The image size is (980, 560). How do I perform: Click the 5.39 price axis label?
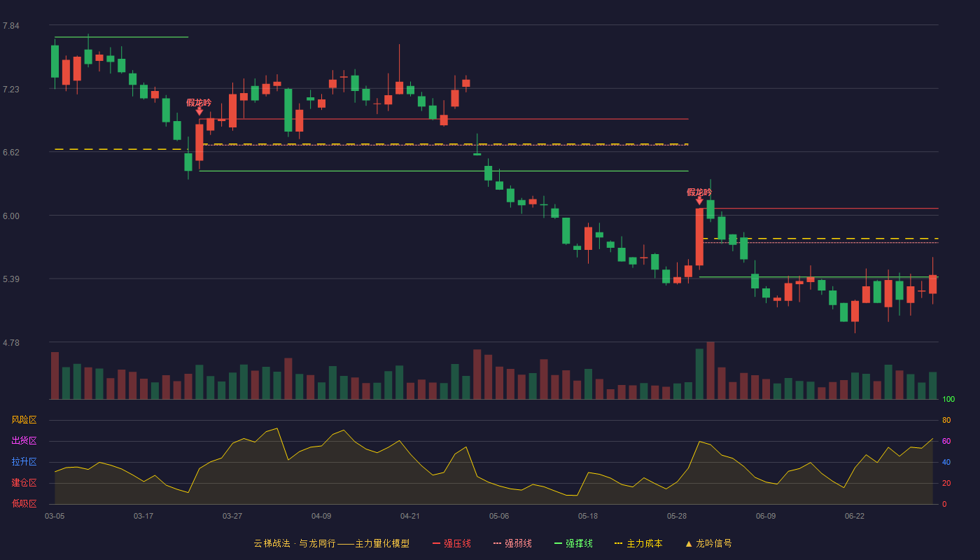click(10, 279)
